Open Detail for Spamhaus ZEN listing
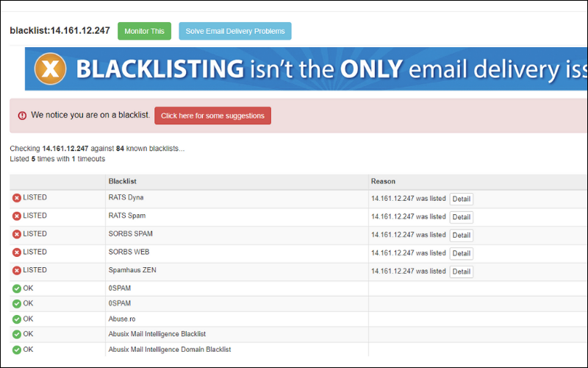Image resolution: width=588 pixels, height=368 pixels. [462, 272]
